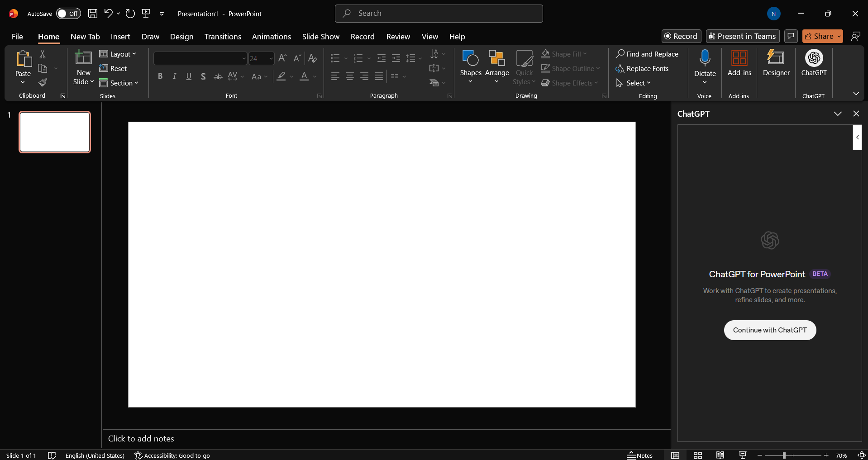Viewport: 868px width, 460px height.
Task: Open the font name combo box
Action: coord(200,58)
